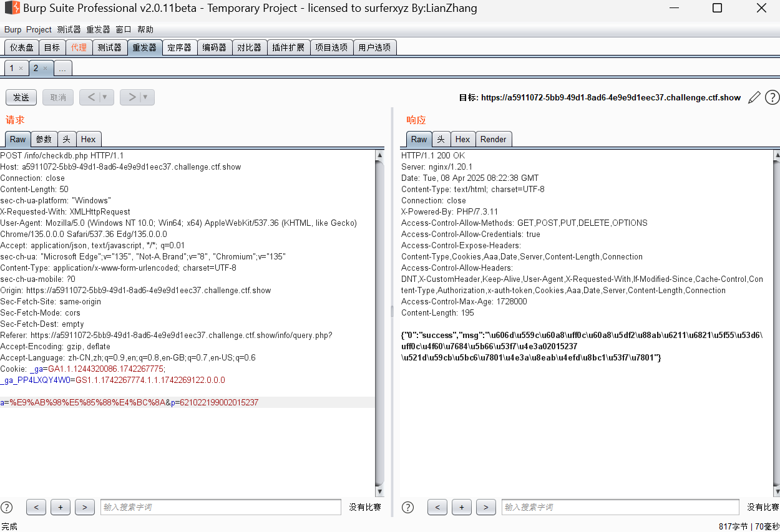The image size is (780, 532).
Task: Close Repeater tab 2 via its x
Action: click(x=45, y=69)
